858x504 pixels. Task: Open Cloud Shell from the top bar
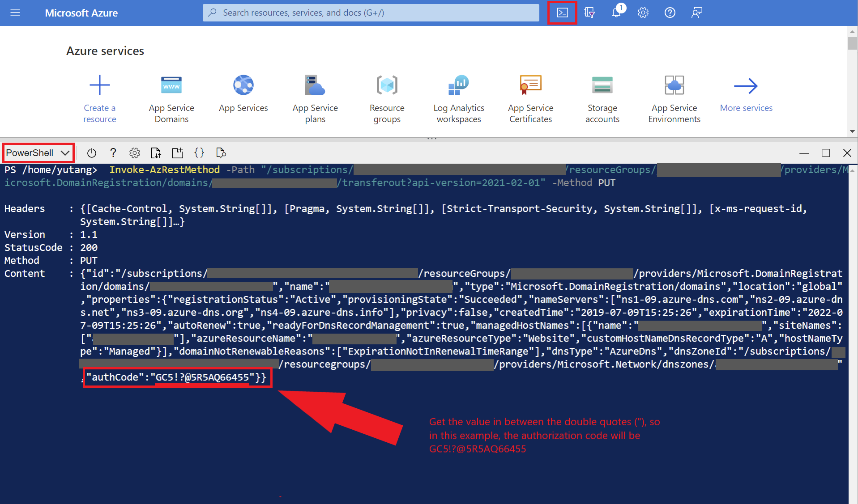(562, 13)
